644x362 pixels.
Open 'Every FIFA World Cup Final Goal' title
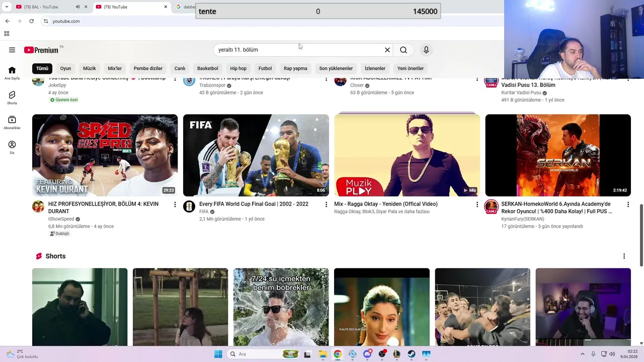pos(254,204)
